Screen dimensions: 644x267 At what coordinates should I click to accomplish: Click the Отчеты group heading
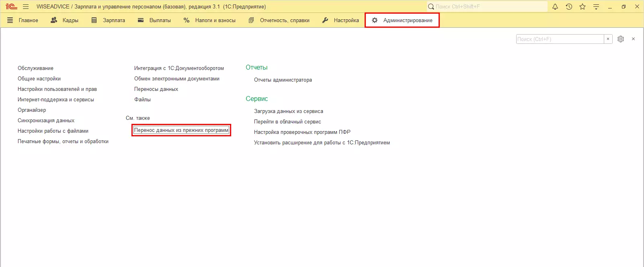pos(256,68)
